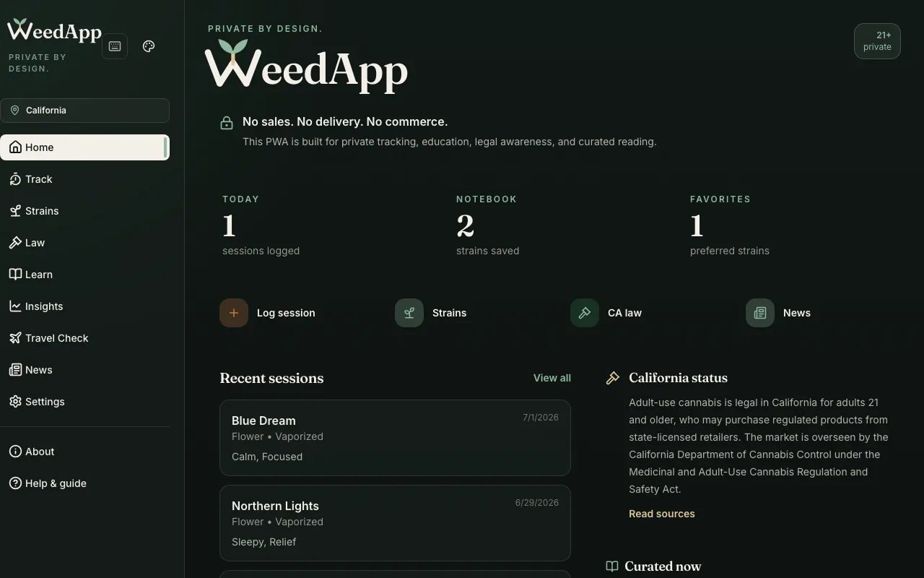Click the Notebook strains saved stat
Image resolution: width=924 pixels, height=578 pixels.
click(487, 225)
